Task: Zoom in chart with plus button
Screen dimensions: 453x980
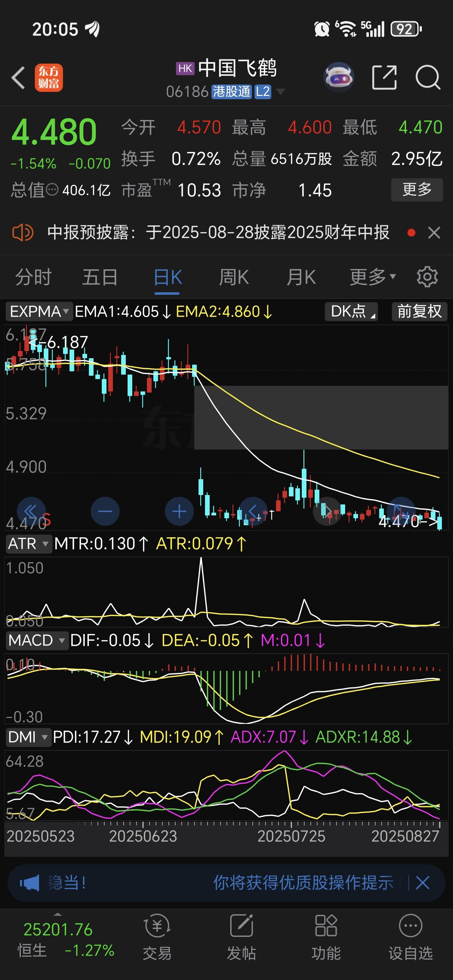Action: (x=179, y=511)
